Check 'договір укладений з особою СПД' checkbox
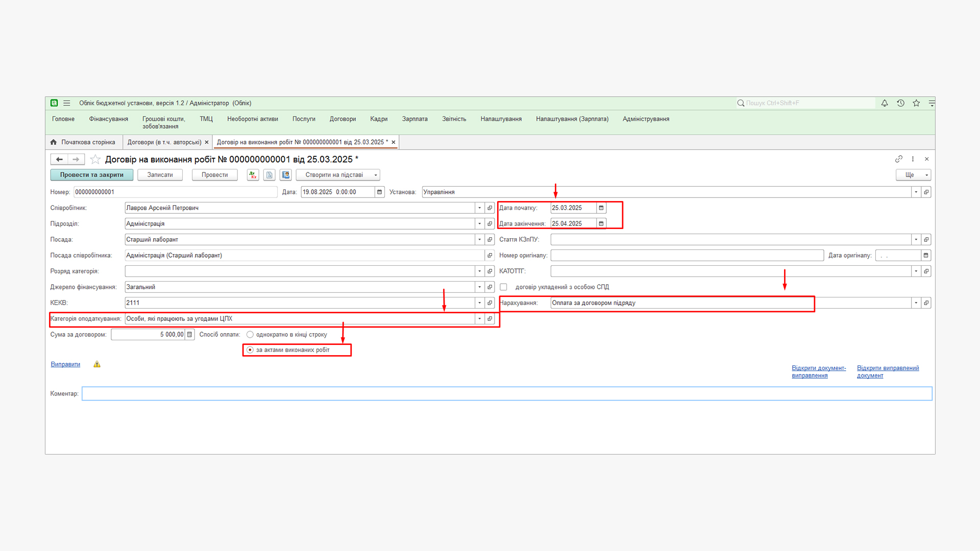The width and height of the screenshot is (980, 551). tap(503, 287)
